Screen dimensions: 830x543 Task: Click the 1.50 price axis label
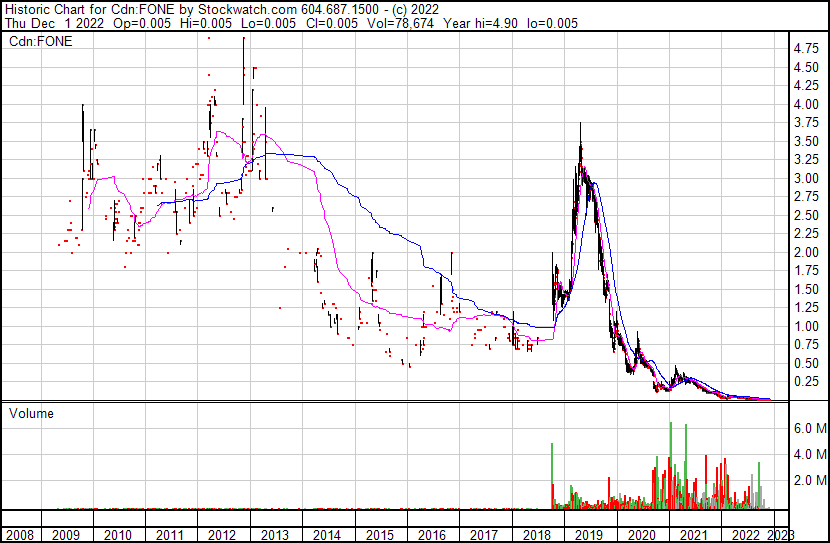click(806, 289)
